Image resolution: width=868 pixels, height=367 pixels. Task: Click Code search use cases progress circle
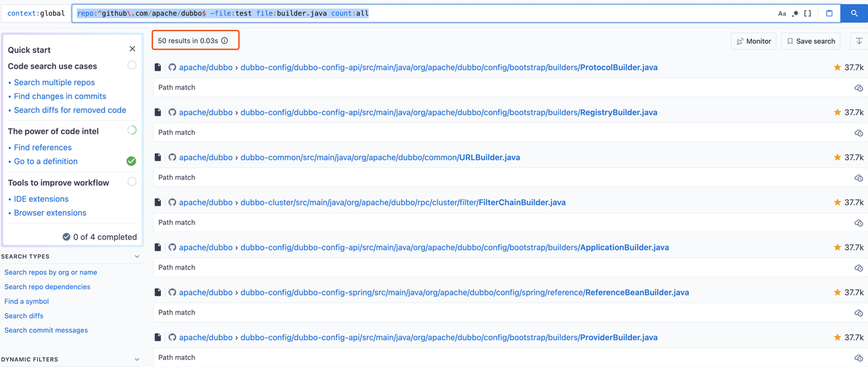pos(132,66)
